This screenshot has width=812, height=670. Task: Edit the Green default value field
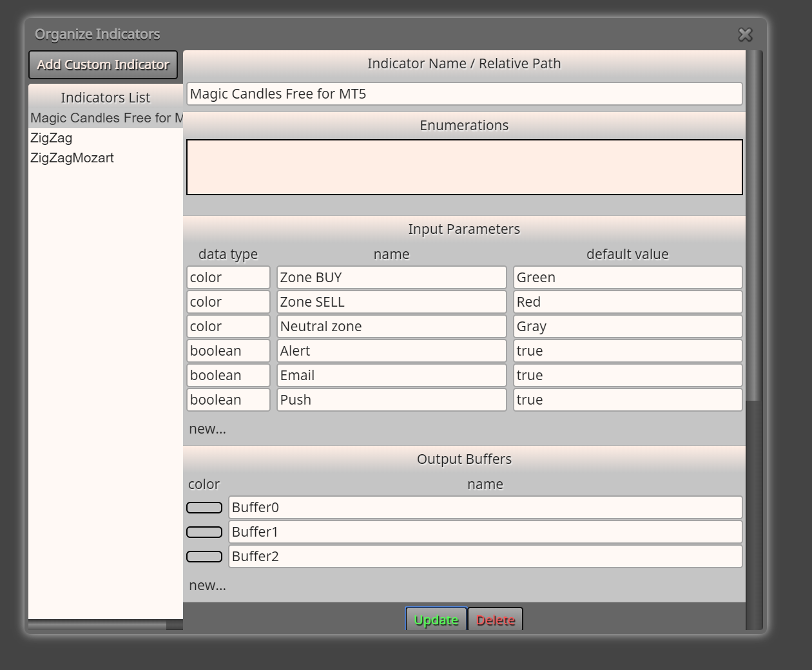[x=628, y=278]
